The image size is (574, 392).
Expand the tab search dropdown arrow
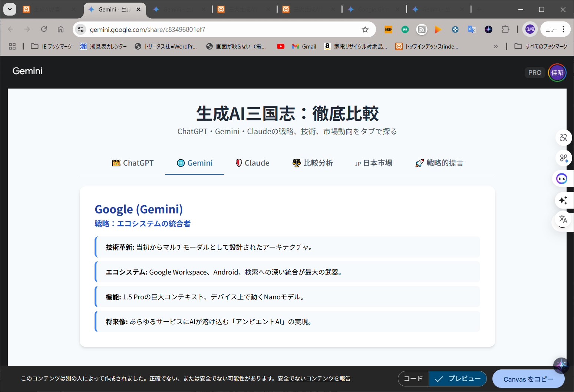coord(10,9)
